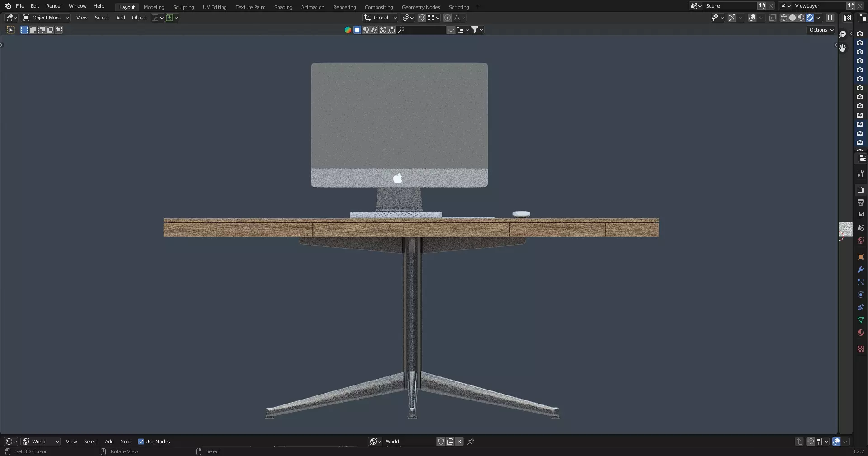Click the new scene icon beside Scene
Viewport: 868px width, 456px height.
tap(762, 6)
